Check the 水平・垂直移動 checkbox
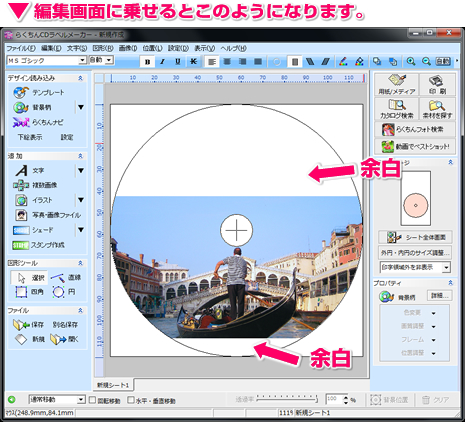The width and height of the screenshot is (465, 422). (131, 400)
